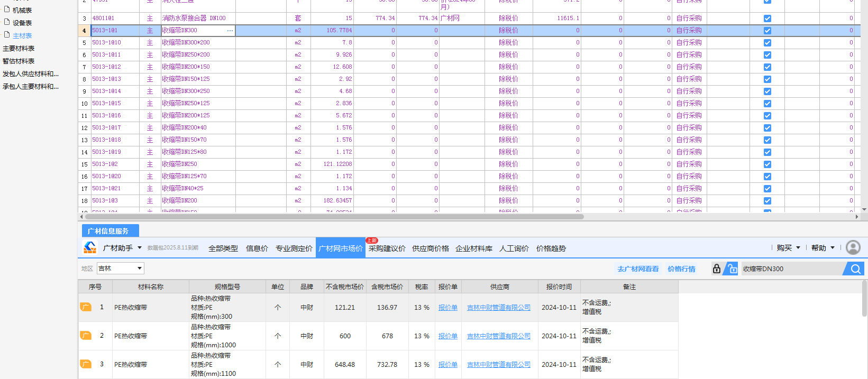
Task: Open the 价格趋势 tab
Action: (x=551, y=248)
